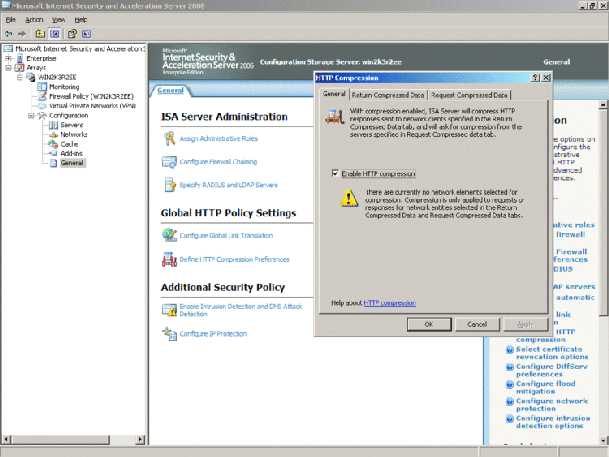609x457 pixels.
Task: Open Define HTTP Compression Preferences link
Action: click(234, 259)
